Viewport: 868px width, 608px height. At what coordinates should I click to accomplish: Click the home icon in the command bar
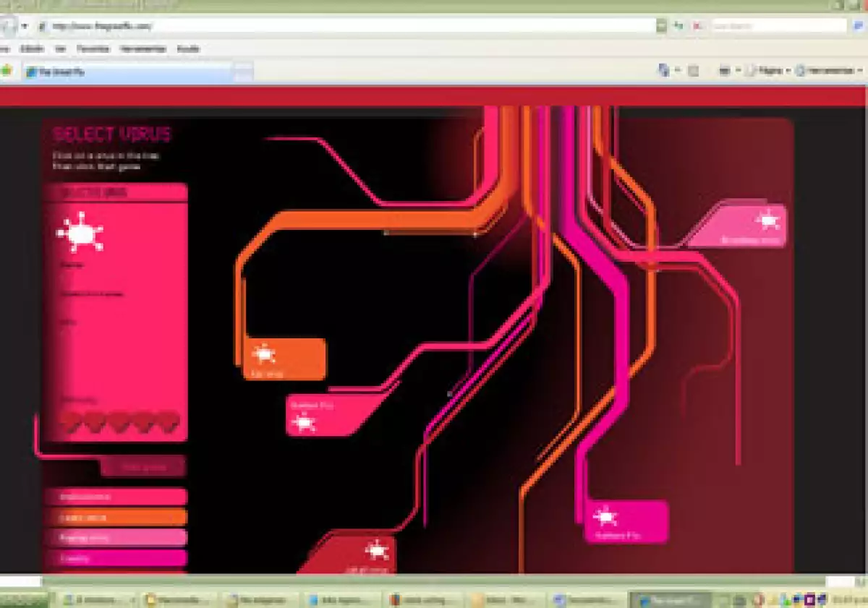coord(663,71)
